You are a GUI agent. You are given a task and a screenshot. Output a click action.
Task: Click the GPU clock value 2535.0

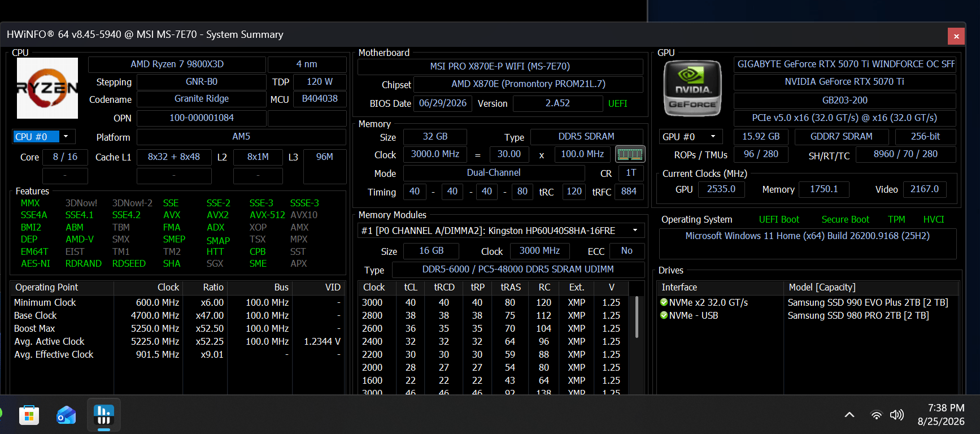pos(721,189)
